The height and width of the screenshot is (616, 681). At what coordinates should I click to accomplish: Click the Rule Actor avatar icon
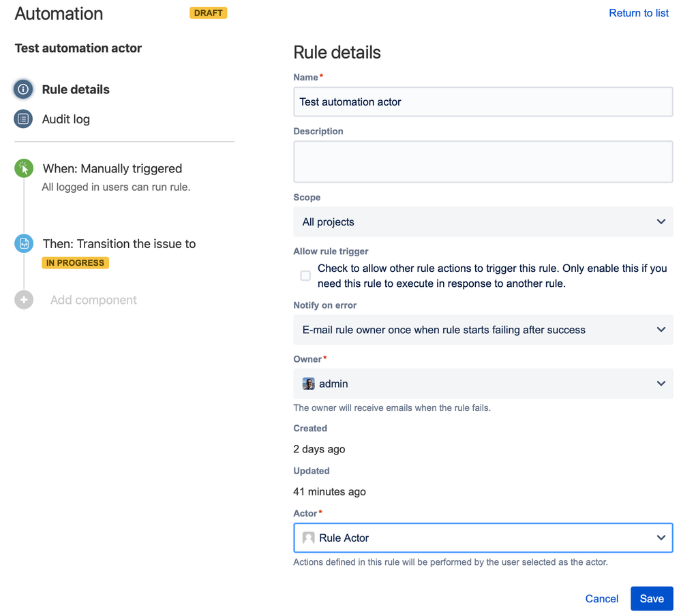[x=308, y=538]
